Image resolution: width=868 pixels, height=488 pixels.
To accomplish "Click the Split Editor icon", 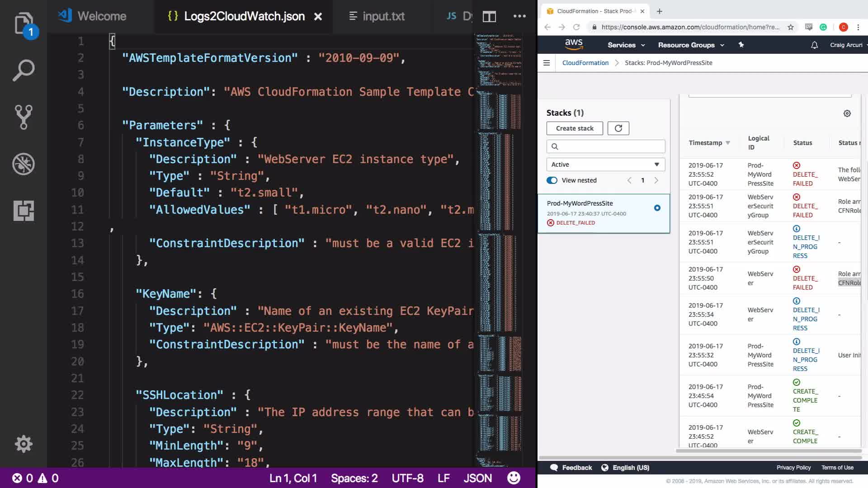I will click(489, 17).
